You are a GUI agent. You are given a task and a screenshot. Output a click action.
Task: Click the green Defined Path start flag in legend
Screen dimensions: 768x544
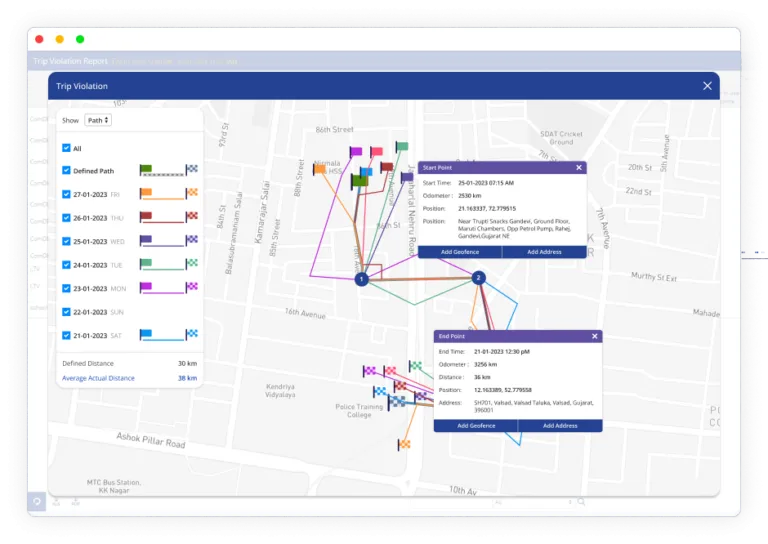(x=145, y=170)
